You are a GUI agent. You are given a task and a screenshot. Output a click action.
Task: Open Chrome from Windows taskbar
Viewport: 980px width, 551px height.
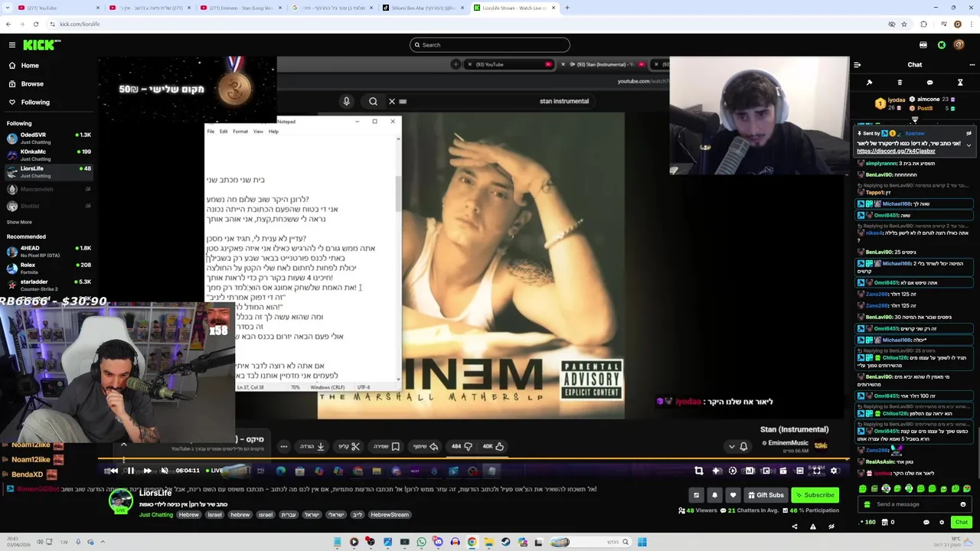(472, 543)
